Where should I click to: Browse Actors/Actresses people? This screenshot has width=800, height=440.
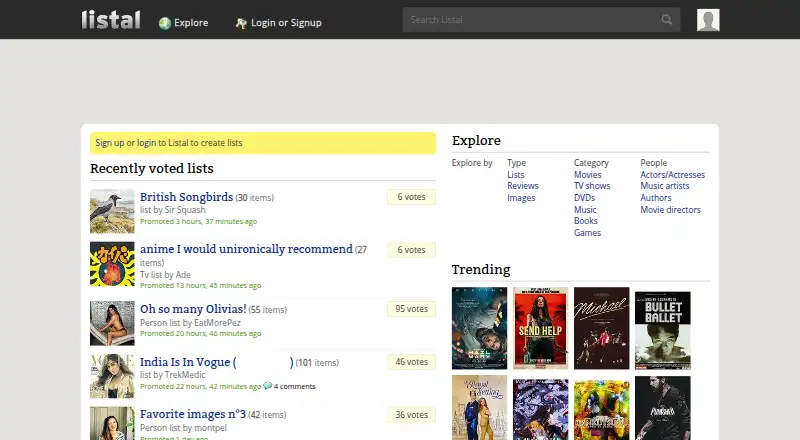672,175
